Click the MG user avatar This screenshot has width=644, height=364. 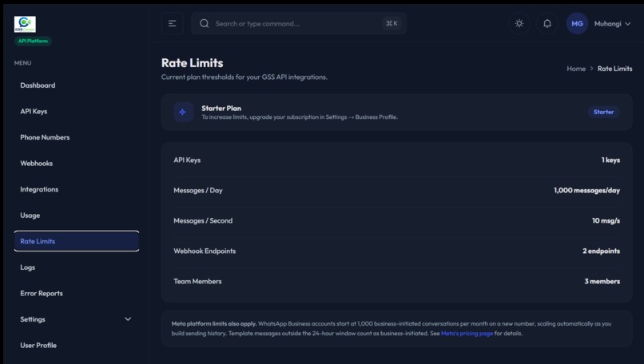pos(577,23)
